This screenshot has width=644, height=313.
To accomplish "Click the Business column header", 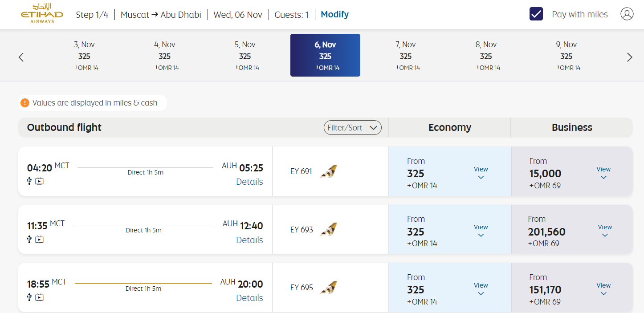I will coord(571,128).
